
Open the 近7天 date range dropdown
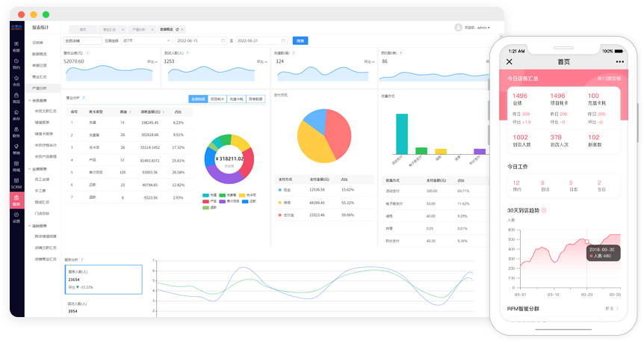tap(146, 40)
